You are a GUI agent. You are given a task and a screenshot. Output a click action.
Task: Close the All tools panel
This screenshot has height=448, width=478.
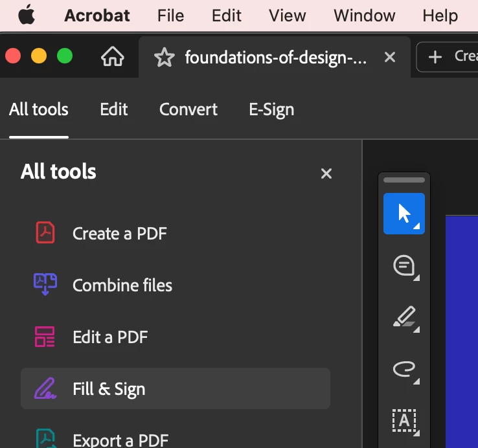326,174
